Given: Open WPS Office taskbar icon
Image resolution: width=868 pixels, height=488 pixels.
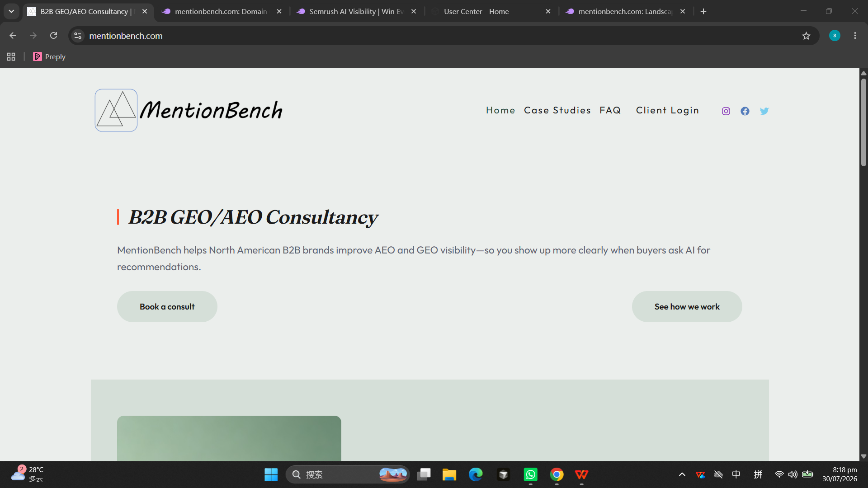Looking at the screenshot, I should pos(582,474).
